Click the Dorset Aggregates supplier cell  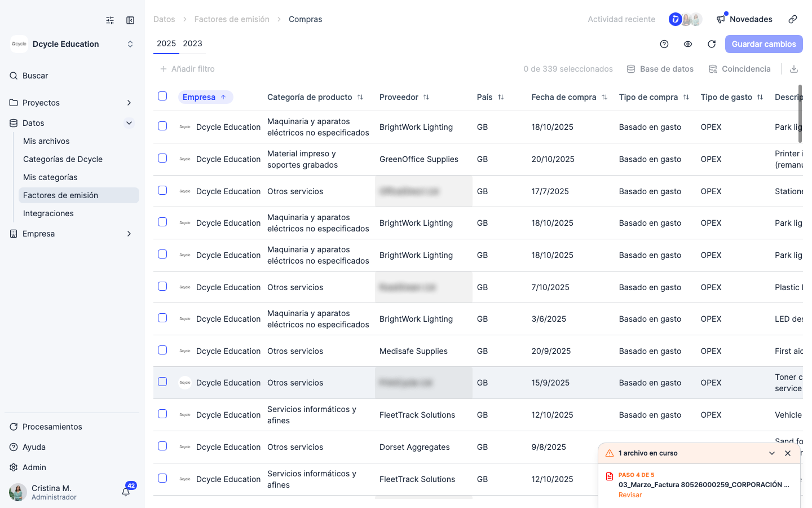pos(423,447)
